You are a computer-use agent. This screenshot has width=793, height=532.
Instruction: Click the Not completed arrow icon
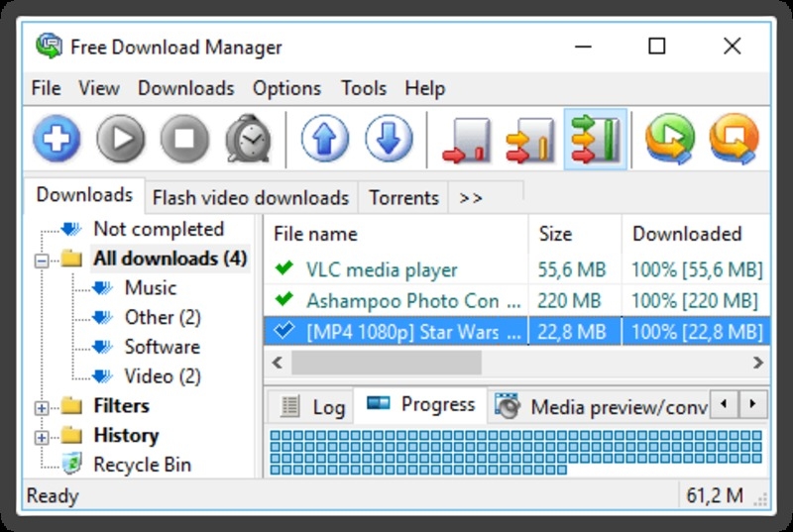tap(71, 230)
